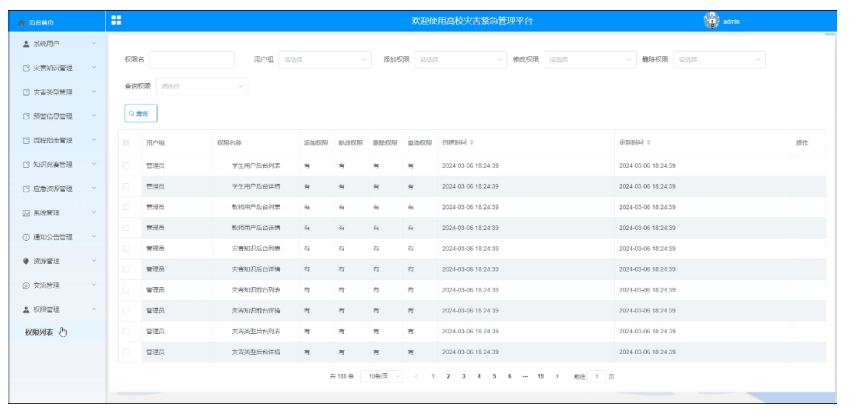
Task: Click the icon beside 交流管理
Action: coord(26,285)
